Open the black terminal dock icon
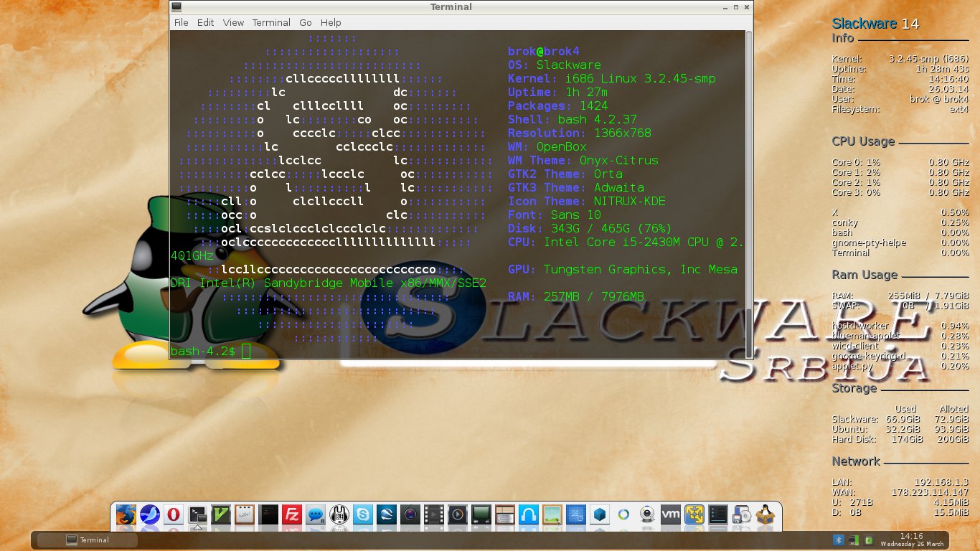The width and height of the screenshot is (980, 551). pyautogui.click(x=268, y=514)
